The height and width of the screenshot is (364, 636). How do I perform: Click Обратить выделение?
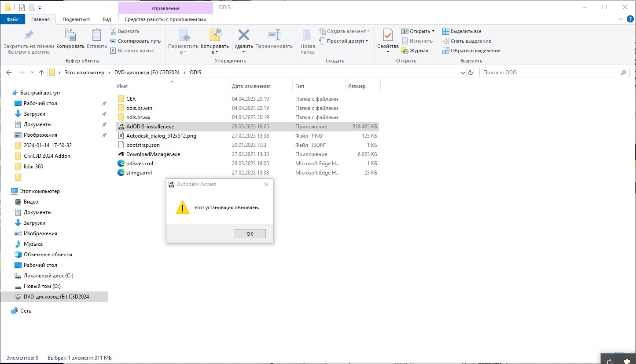pos(471,51)
